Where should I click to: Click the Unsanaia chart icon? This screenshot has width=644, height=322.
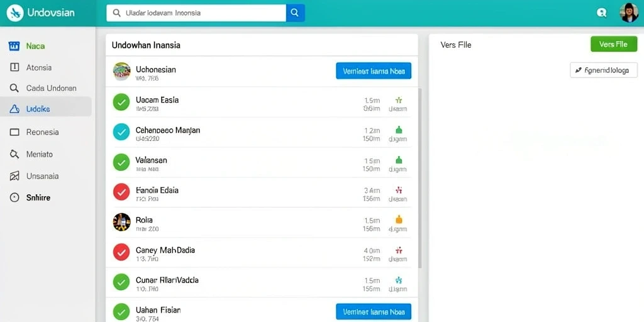(14, 176)
